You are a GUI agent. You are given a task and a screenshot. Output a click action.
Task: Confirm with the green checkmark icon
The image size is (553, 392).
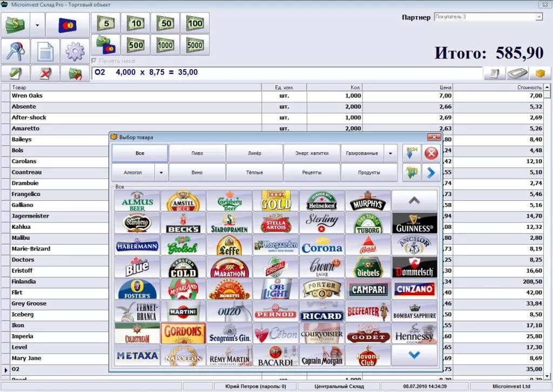[x=16, y=73]
